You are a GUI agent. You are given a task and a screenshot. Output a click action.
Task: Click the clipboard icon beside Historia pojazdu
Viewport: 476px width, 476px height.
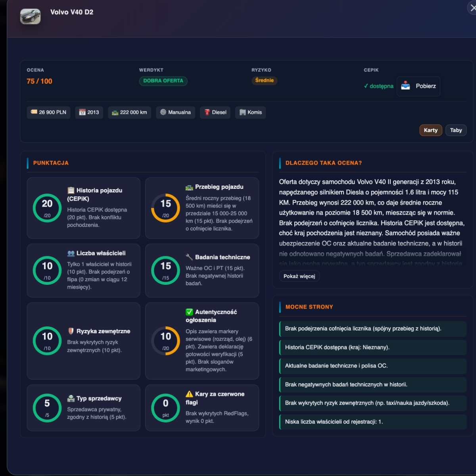[71, 190]
